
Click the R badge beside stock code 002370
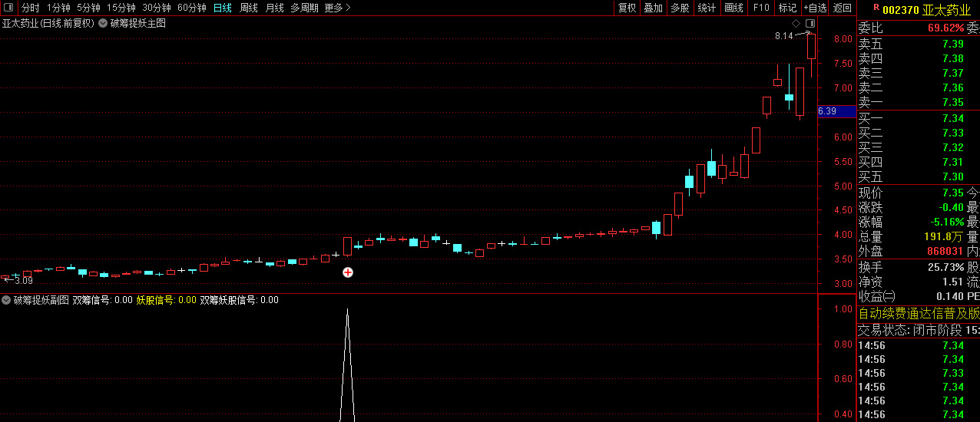tap(876, 8)
